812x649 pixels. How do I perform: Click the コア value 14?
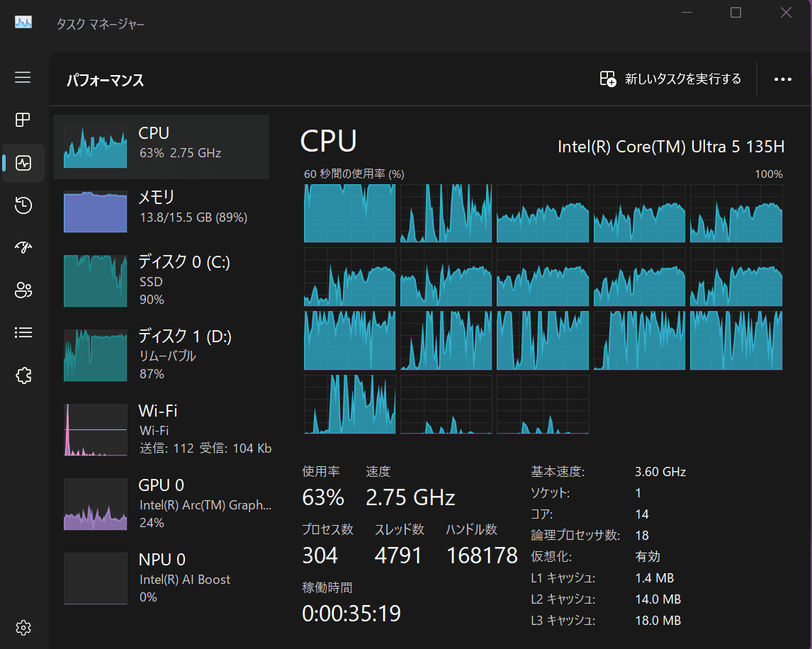click(x=642, y=514)
